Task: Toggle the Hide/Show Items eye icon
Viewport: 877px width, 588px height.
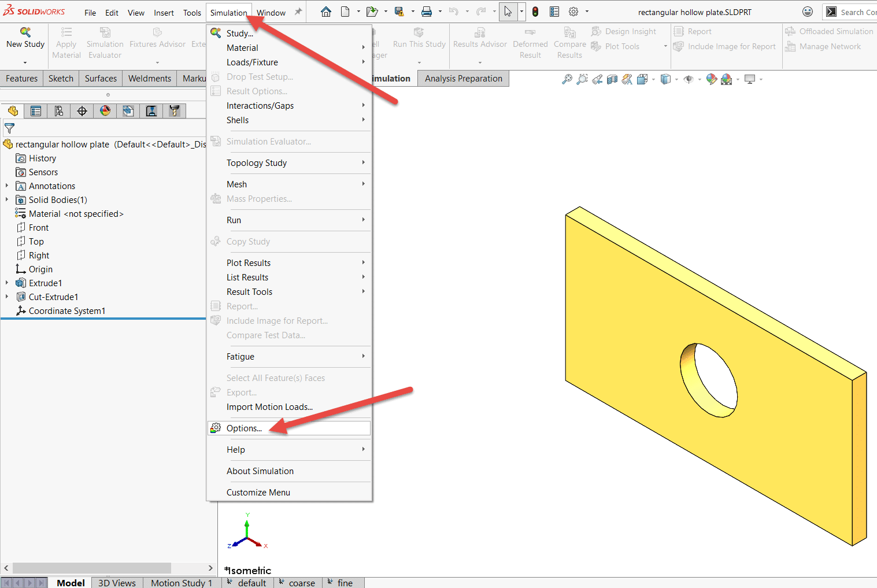Action: pos(688,79)
